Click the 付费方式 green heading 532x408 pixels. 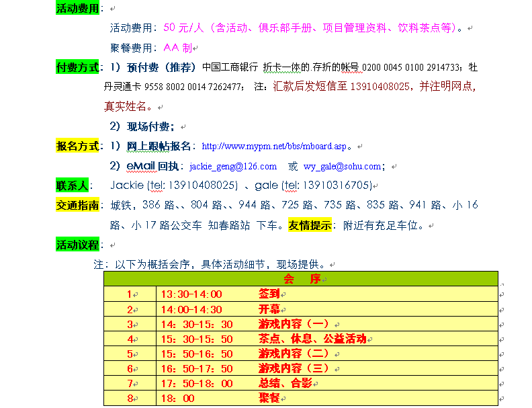pyautogui.click(x=78, y=67)
